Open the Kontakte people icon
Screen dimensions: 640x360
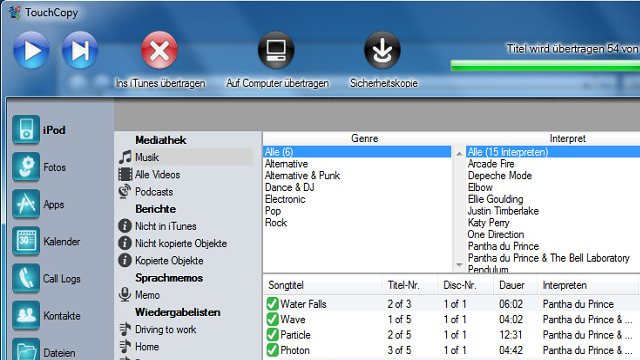tap(26, 316)
